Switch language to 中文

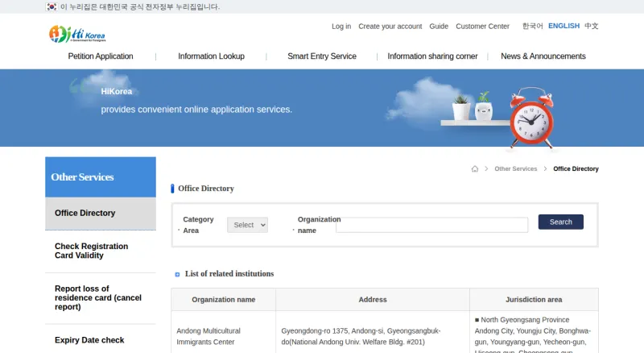(x=592, y=26)
